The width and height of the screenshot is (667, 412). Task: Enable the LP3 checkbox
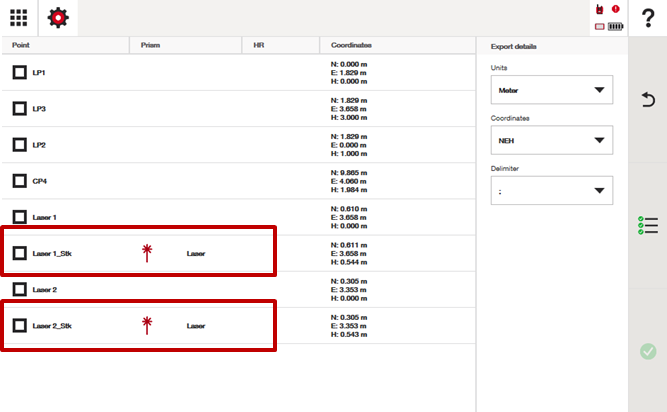click(x=19, y=109)
